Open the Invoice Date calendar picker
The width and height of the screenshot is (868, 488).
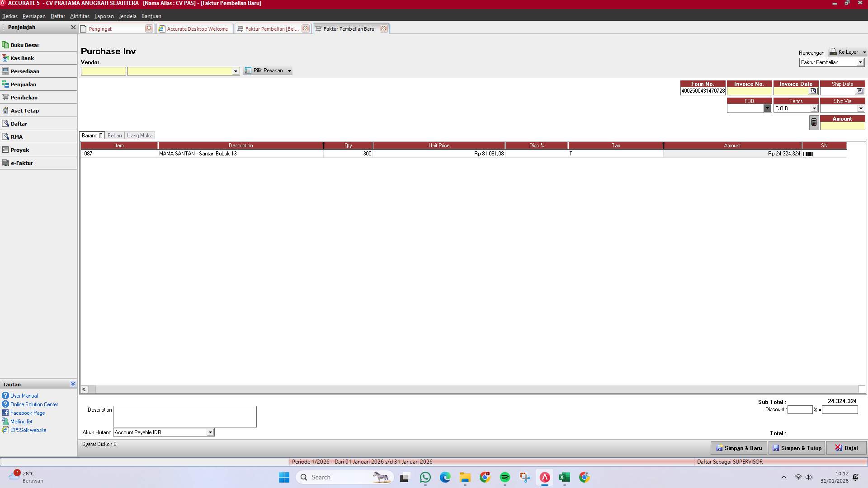pyautogui.click(x=813, y=91)
